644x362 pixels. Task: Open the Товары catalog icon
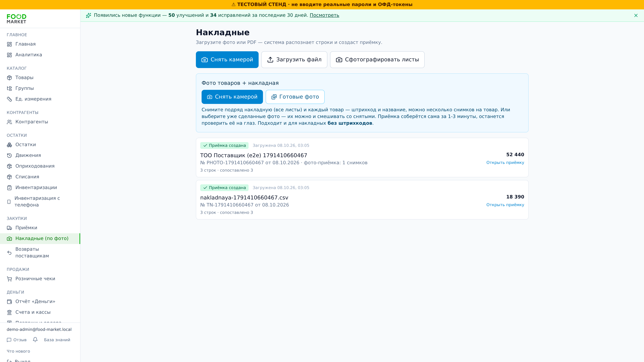pos(10,78)
